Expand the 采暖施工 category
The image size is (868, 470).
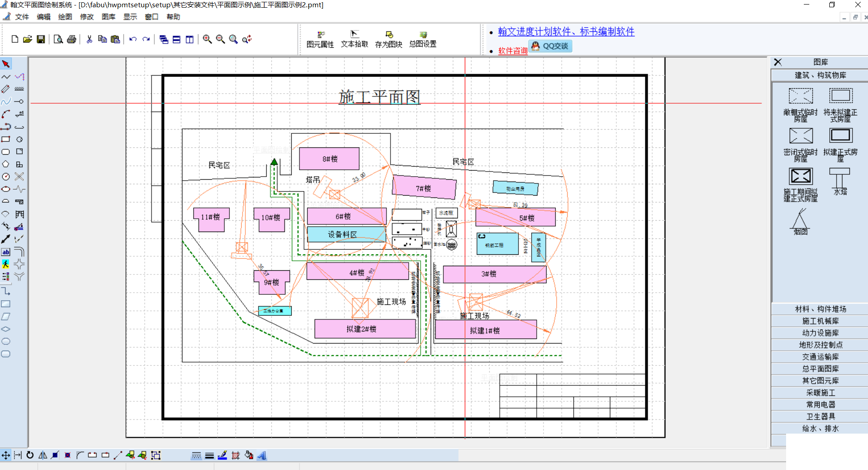[x=820, y=393]
